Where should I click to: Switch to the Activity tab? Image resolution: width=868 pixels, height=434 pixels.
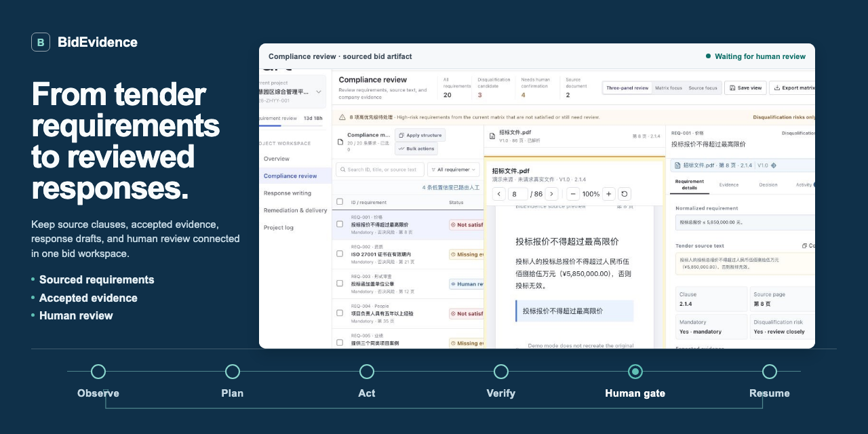(804, 184)
